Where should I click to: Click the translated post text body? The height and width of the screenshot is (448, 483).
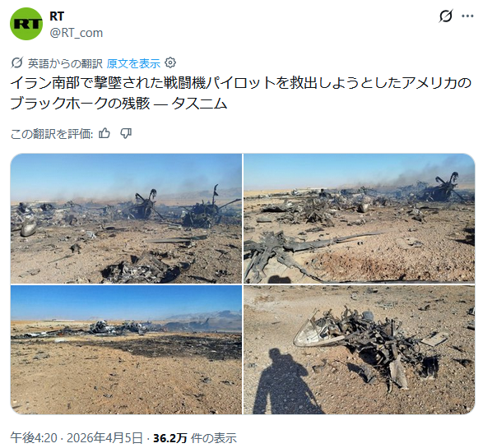pyautogui.click(x=241, y=93)
